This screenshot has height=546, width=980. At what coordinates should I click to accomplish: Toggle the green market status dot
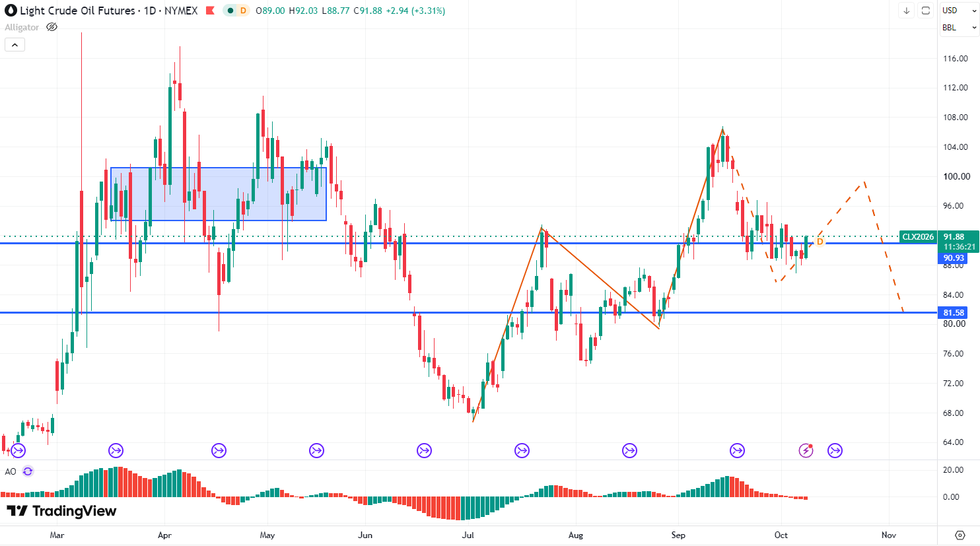(230, 11)
